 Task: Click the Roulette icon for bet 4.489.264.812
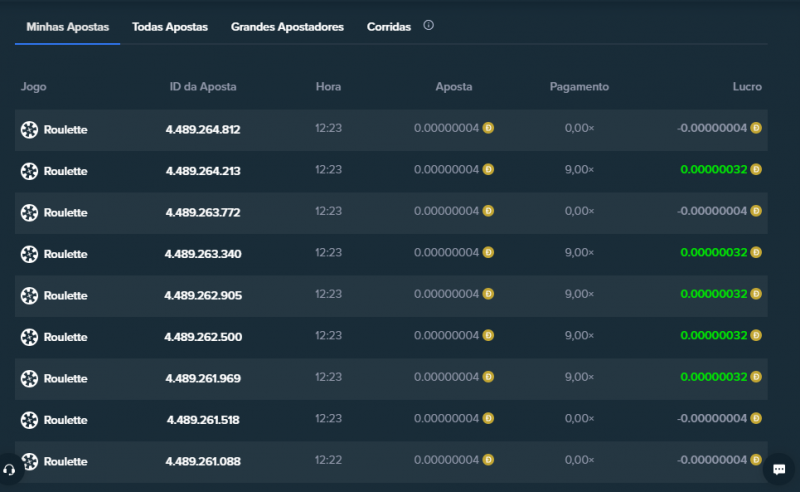(29, 130)
